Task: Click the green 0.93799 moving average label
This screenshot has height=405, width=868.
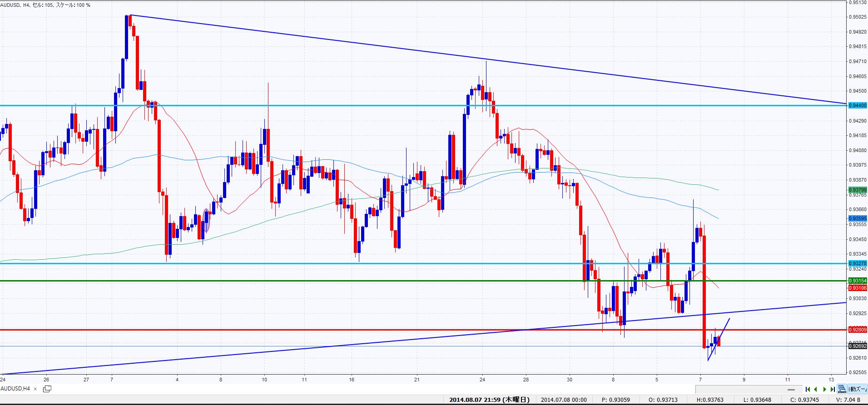Action: [x=858, y=190]
